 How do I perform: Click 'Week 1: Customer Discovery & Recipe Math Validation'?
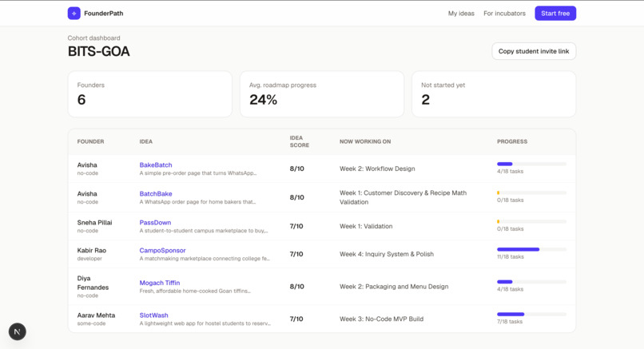click(403, 197)
